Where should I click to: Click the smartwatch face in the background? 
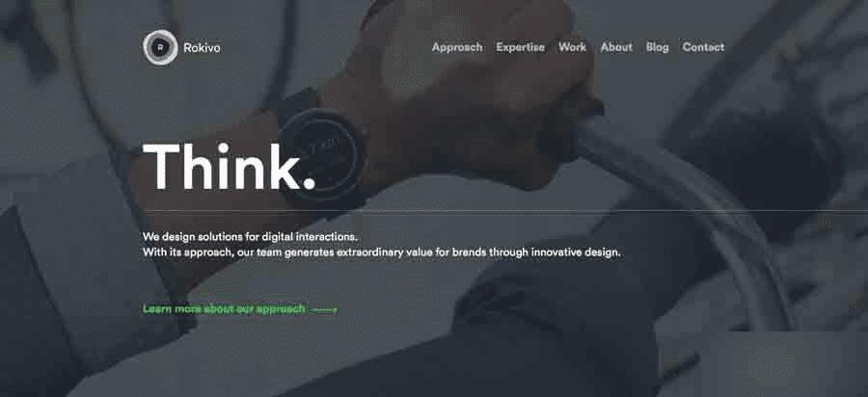tap(323, 152)
